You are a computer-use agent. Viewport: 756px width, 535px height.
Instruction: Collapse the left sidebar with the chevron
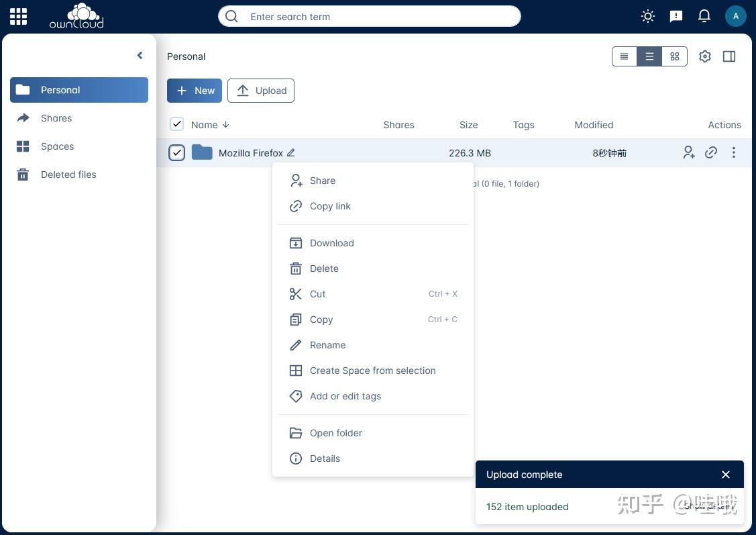pos(140,55)
